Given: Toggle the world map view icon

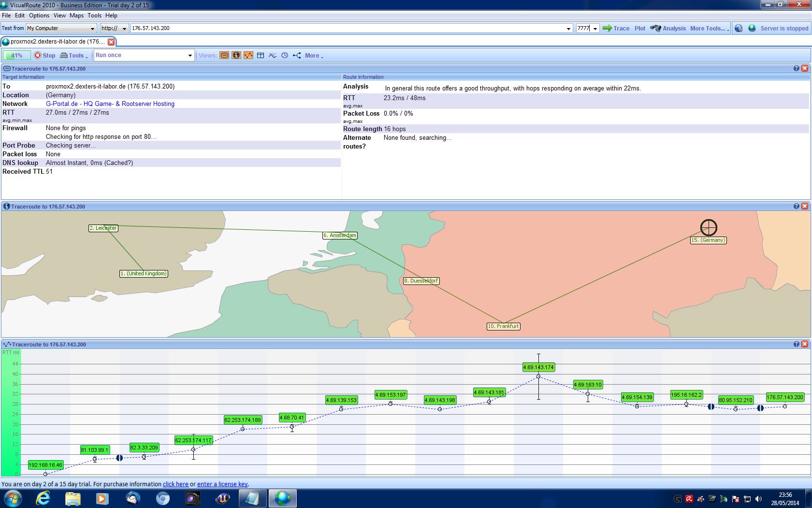Looking at the screenshot, I should click(x=236, y=56).
